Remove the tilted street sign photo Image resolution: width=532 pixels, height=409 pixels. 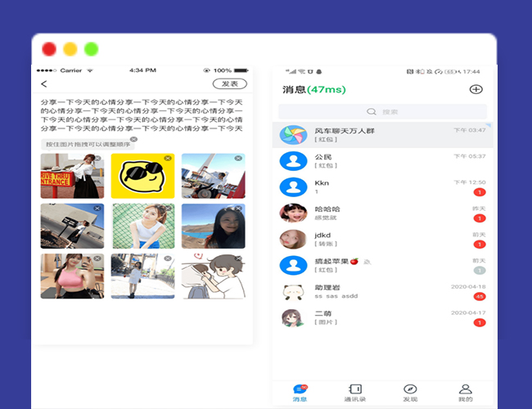97,209
